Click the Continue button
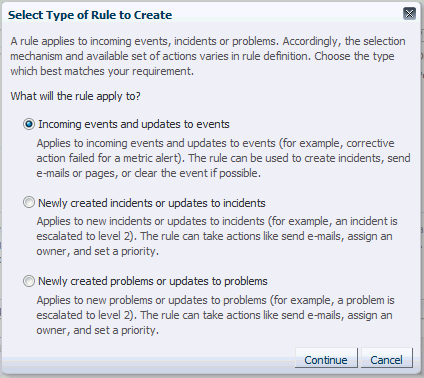Screen dimensions: 424x378 [326, 359]
